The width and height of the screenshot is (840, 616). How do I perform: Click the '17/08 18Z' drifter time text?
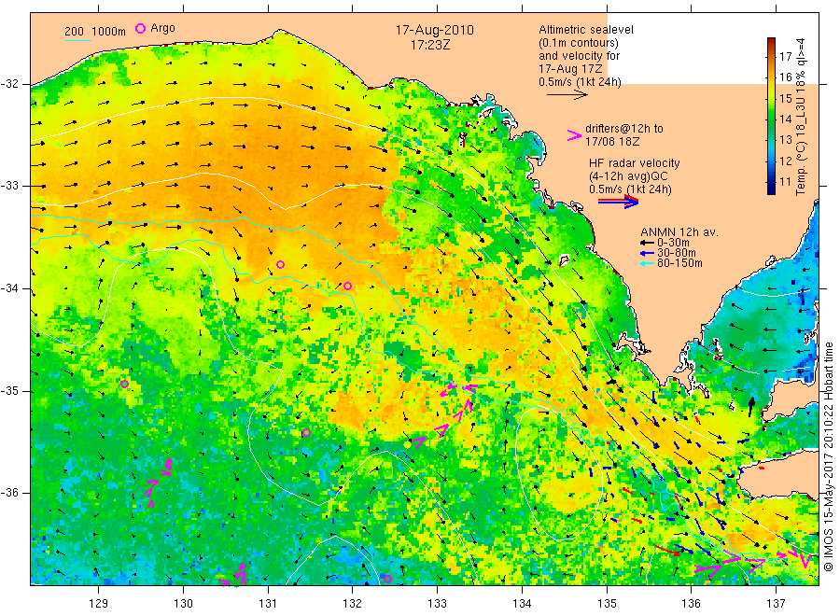tap(612, 142)
